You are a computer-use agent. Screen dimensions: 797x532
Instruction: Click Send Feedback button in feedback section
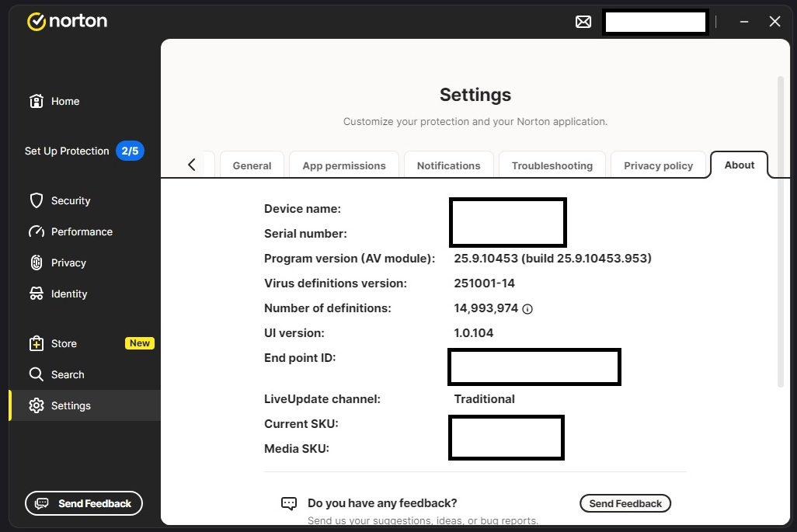coord(625,503)
